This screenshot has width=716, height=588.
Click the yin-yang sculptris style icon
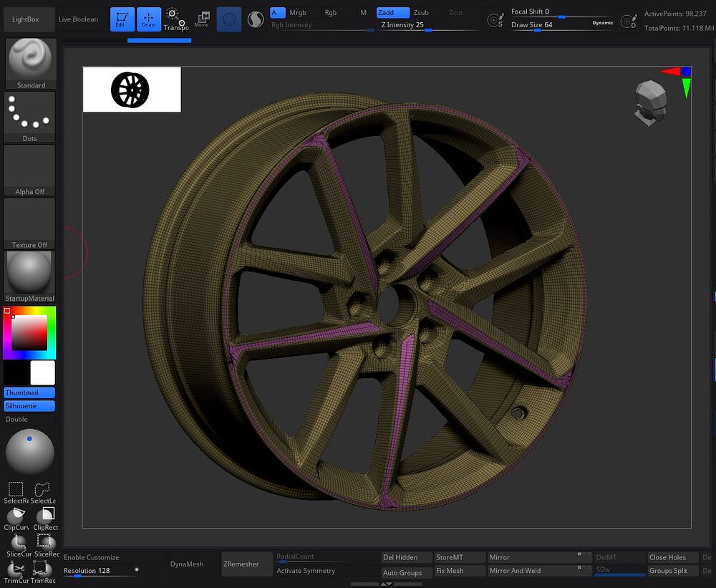tap(256, 19)
